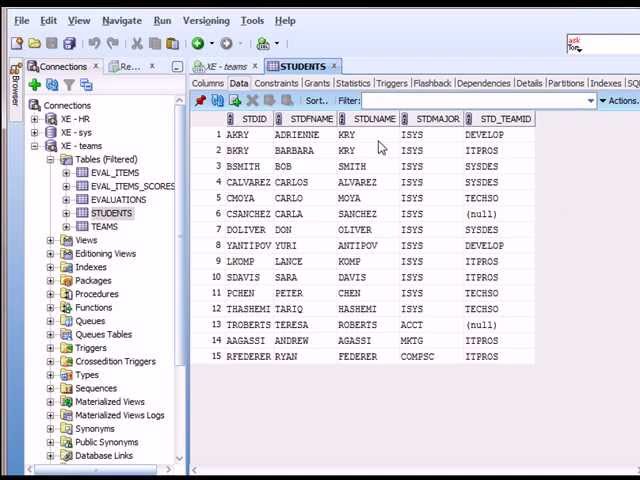Collapse the Tables (Filtered) node

pos(50,160)
